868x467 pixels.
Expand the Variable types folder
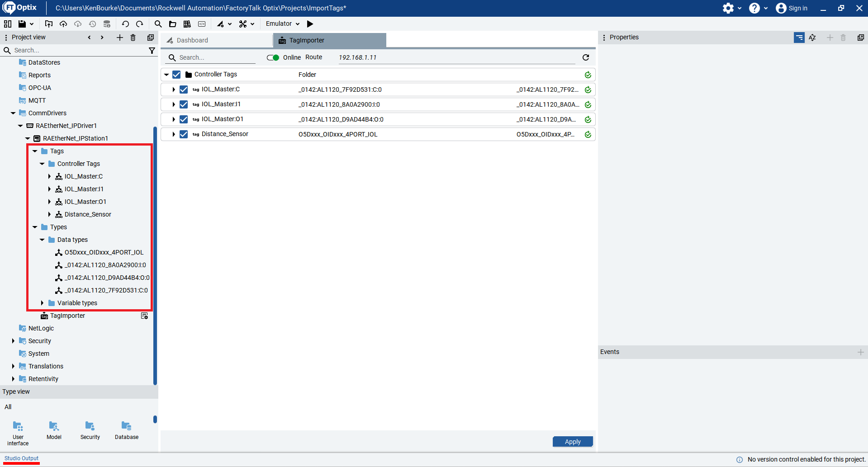click(42, 303)
